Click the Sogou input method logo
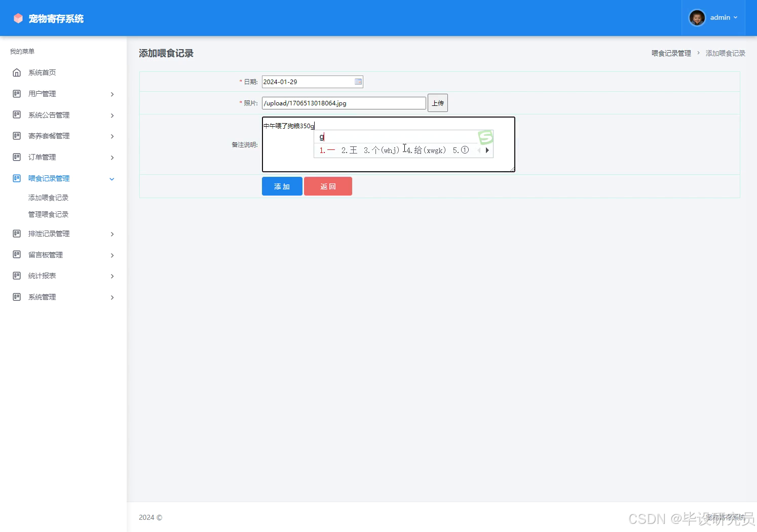The height and width of the screenshot is (532, 757). 485,137
